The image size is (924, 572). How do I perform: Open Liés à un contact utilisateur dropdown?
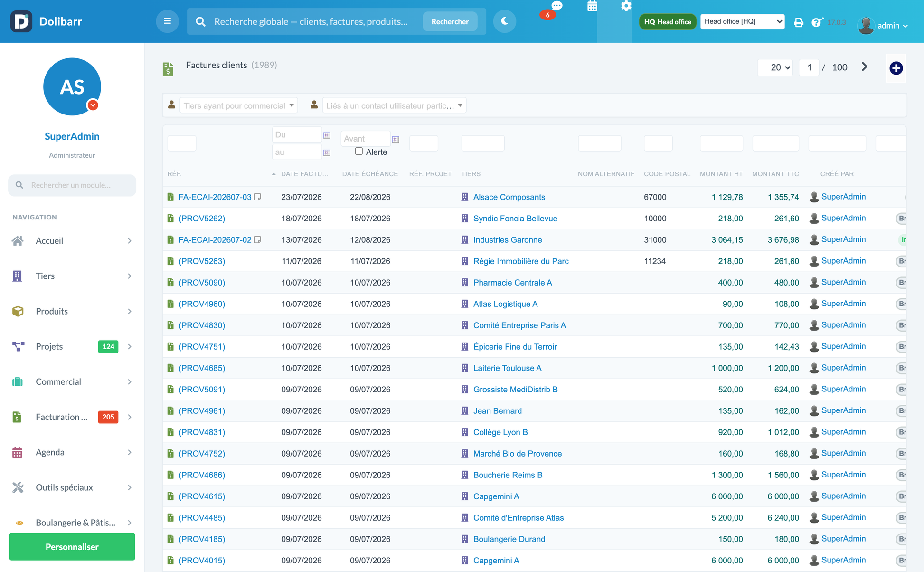point(394,105)
